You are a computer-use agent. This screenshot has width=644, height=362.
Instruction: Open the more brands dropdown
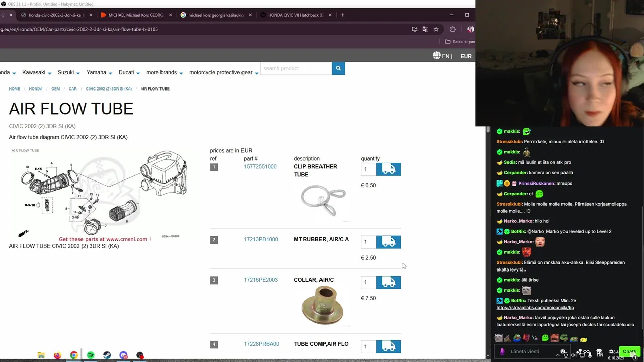[165, 73]
